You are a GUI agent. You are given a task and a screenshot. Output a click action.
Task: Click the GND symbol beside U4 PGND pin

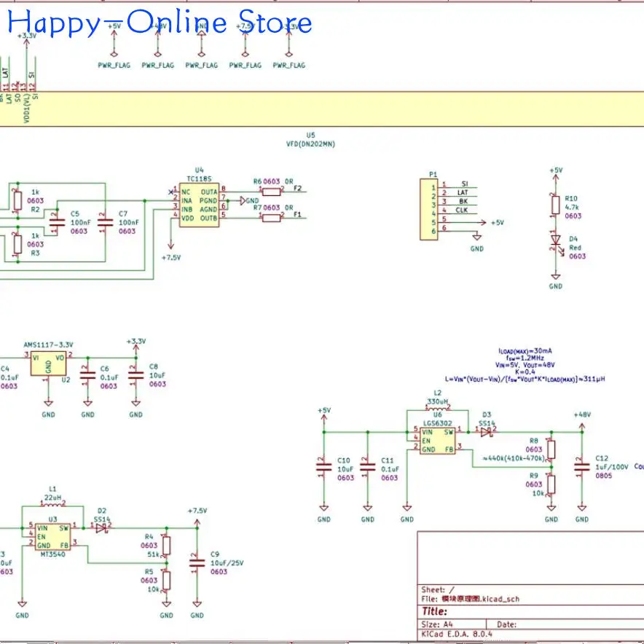pyautogui.click(x=249, y=201)
